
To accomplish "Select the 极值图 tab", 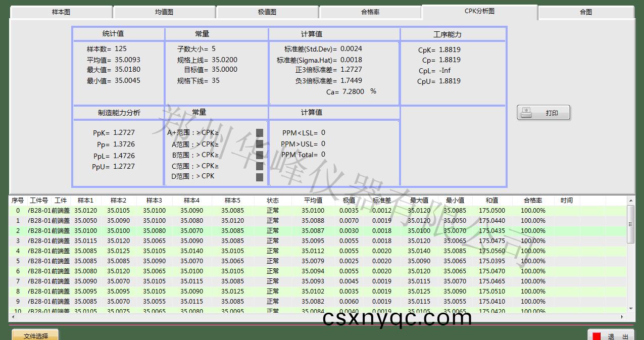I will 267,12.
